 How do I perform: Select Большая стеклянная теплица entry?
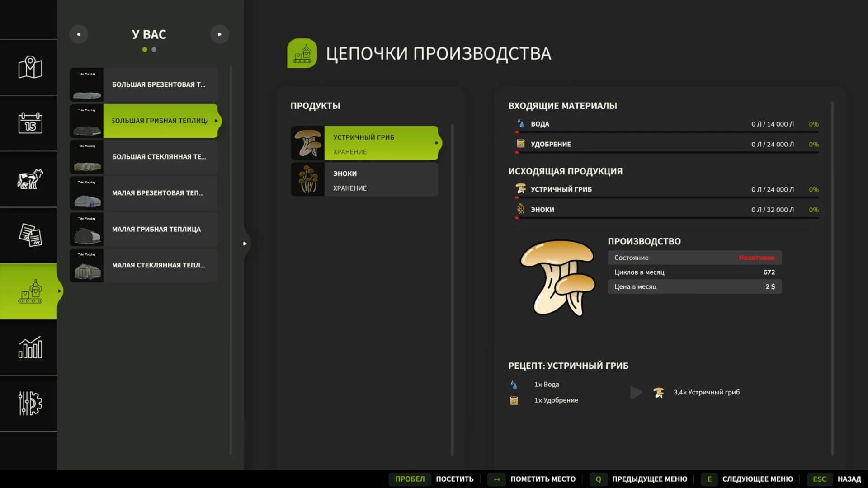click(158, 157)
